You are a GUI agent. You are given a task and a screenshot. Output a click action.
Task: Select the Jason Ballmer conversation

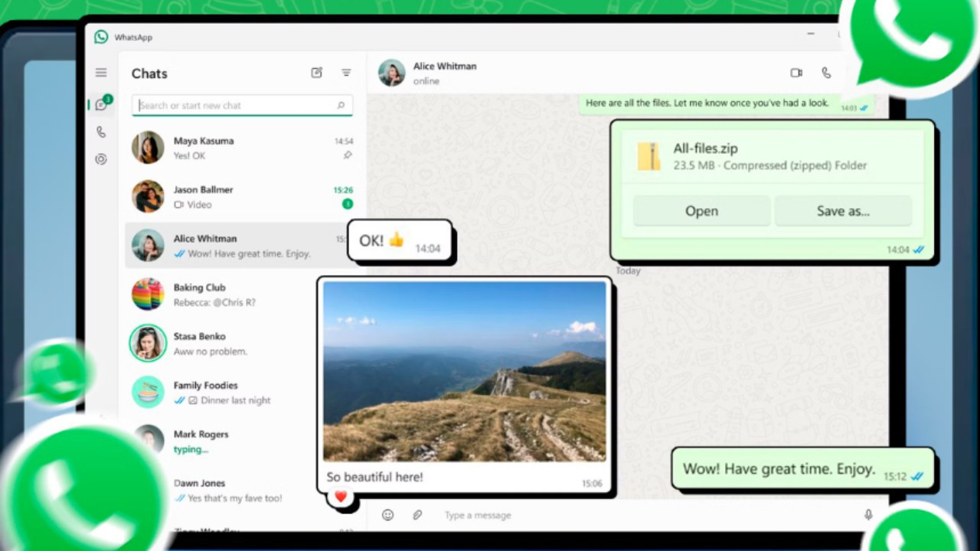[x=230, y=197]
